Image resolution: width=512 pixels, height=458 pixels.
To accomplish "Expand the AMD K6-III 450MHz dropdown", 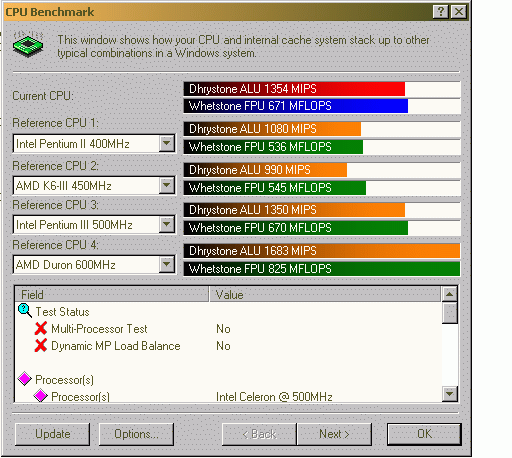I will click(x=167, y=185).
